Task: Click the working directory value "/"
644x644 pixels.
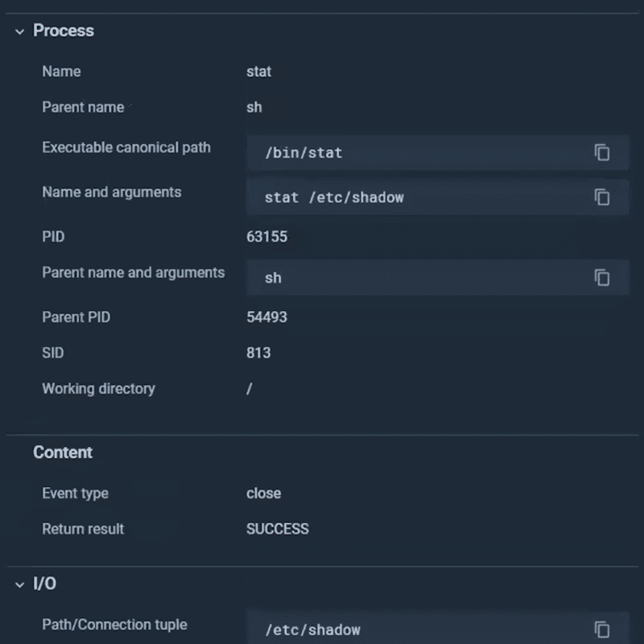Action: 249,389
